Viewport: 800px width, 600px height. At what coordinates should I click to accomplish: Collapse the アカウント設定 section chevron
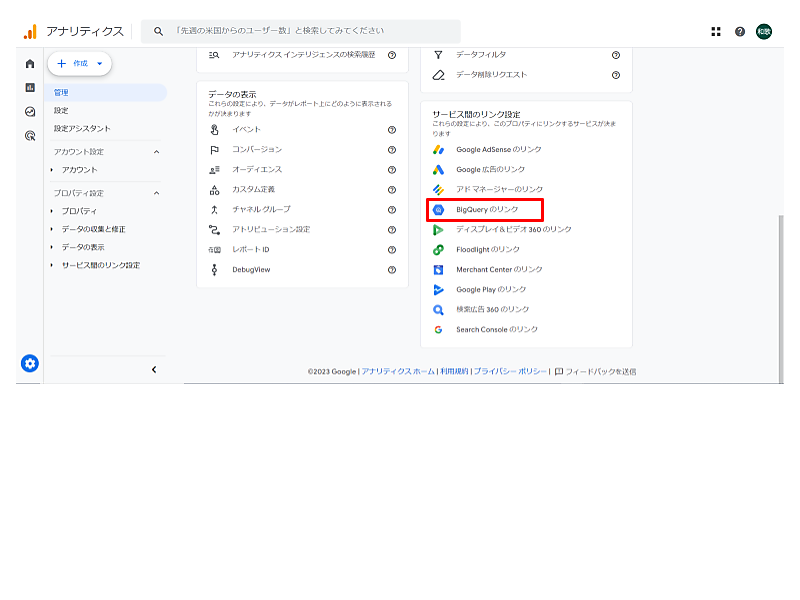click(x=157, y=152)
